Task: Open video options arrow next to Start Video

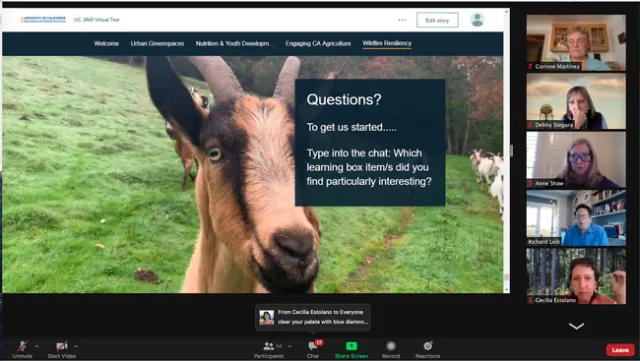Action: click(76, 346)
